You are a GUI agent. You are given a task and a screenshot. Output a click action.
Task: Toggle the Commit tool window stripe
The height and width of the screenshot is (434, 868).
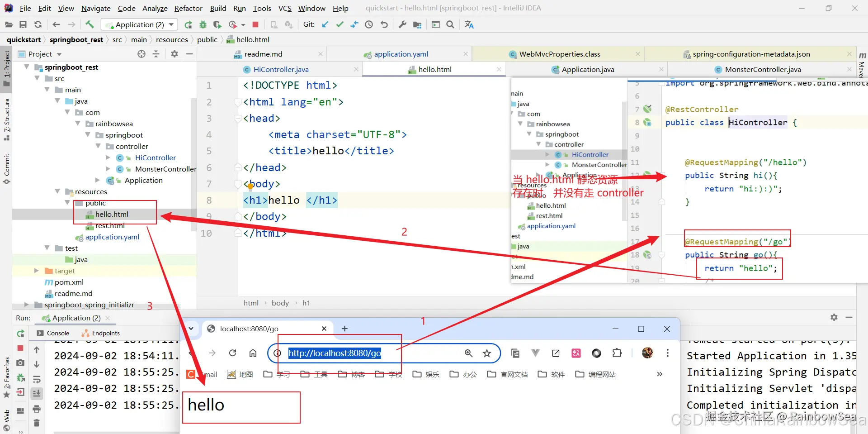tap(6, 169)
